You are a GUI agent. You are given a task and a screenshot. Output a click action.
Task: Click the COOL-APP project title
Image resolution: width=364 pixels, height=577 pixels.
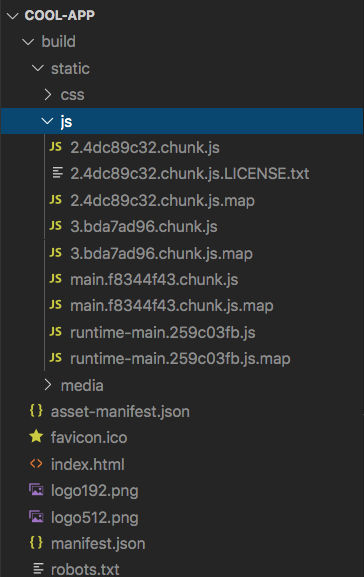pyautogui.click(x=60, y=15)
